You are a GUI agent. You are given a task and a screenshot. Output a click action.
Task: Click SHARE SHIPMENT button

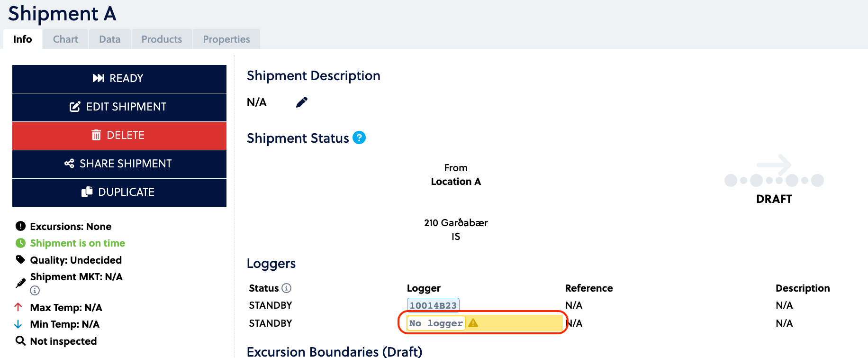pyautogui.click(x=119, y=164)
